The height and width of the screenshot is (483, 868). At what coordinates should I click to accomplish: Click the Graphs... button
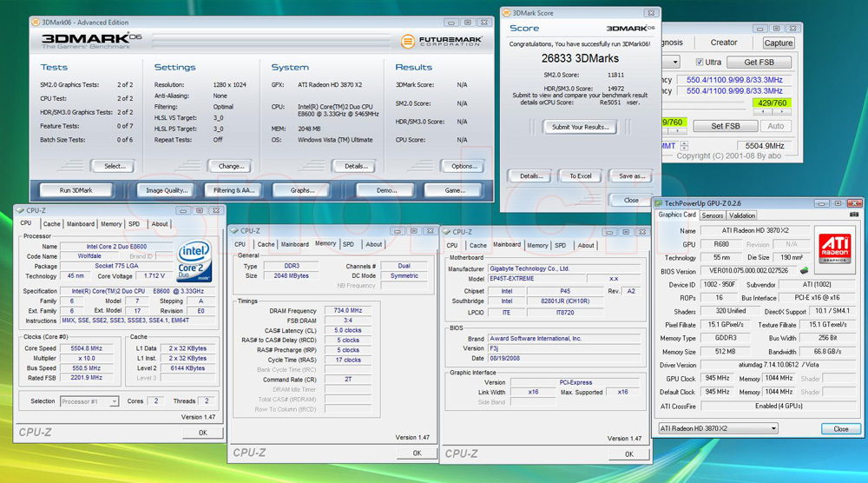click(x=302, y=190)
